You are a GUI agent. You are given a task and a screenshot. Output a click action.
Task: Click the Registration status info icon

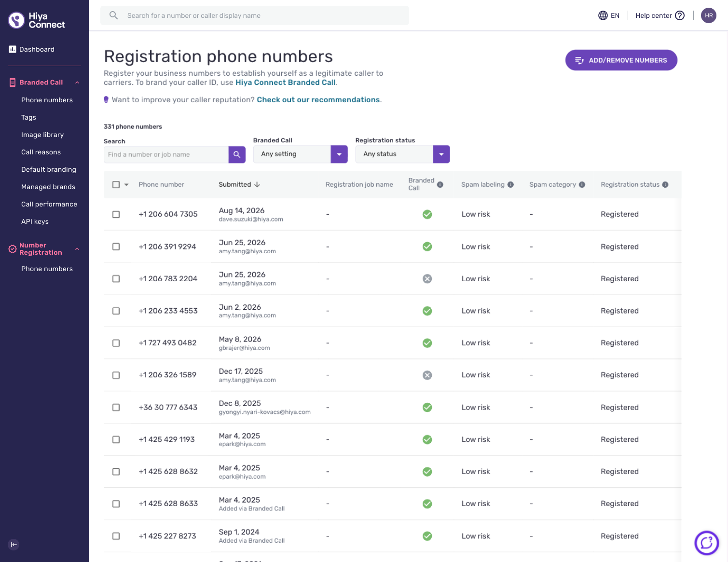pyautogui.click(x=665, y=184)
